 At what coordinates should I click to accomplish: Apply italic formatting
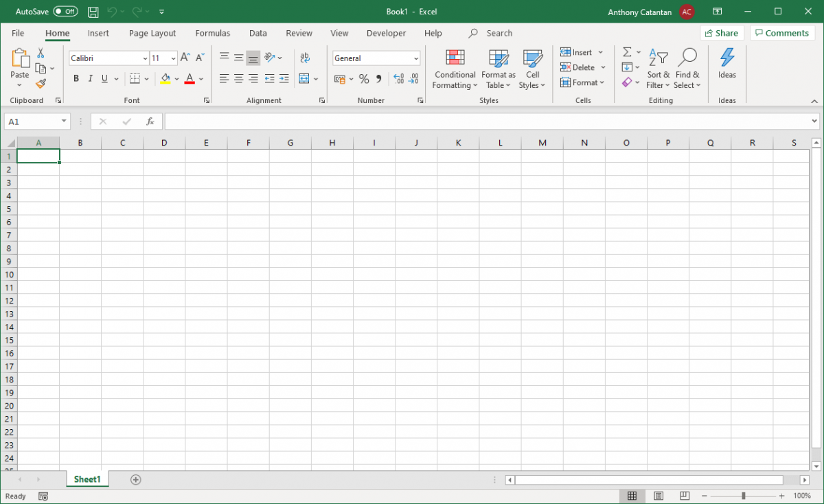click(90, 78)
